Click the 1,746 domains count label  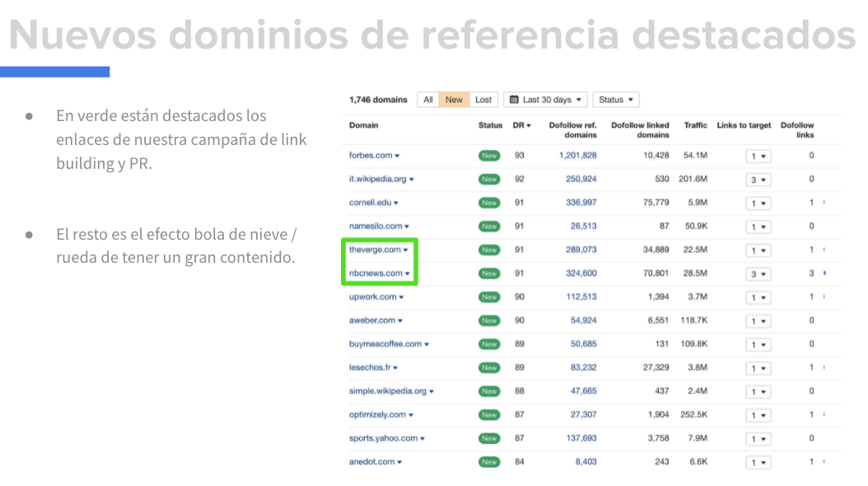click(x=378, y=99)
